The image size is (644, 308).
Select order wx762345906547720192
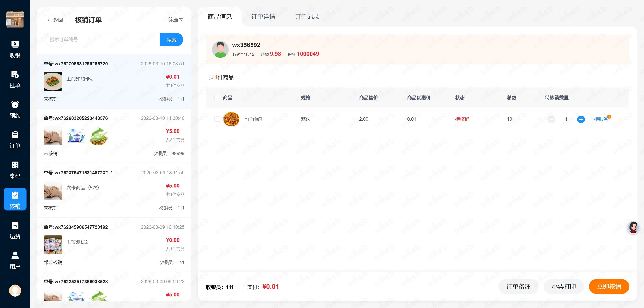pyautogui.click(x=114, y=245)
